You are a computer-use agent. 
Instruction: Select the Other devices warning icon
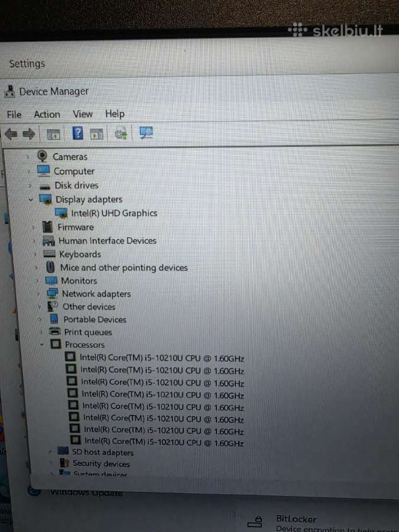53,306
